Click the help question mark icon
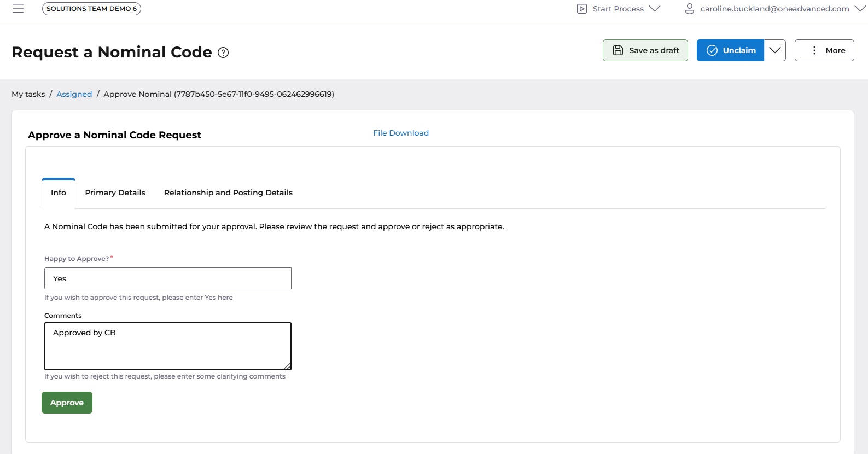 223,53
